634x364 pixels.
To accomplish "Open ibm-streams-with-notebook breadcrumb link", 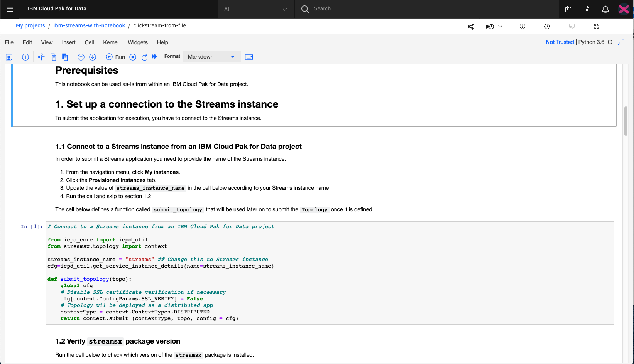I will tap(89, 25).
